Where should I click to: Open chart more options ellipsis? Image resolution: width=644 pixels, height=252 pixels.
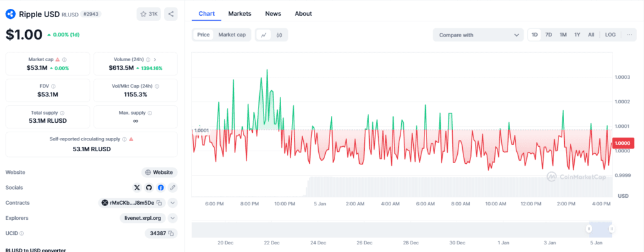(629, 35)
